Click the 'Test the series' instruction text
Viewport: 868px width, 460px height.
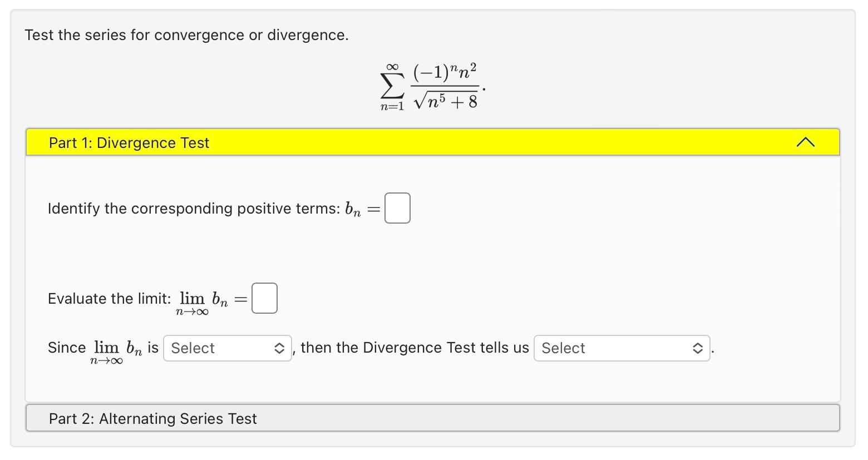pos(186,34)
